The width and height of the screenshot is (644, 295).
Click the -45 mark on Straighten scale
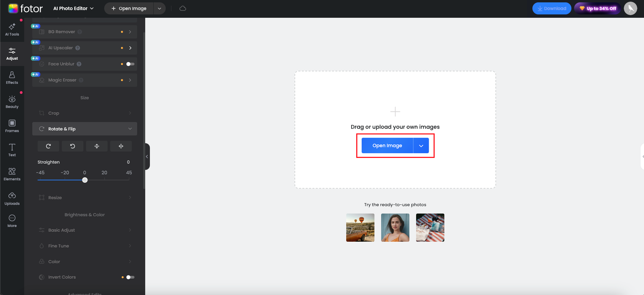click(x=40, y=172)
